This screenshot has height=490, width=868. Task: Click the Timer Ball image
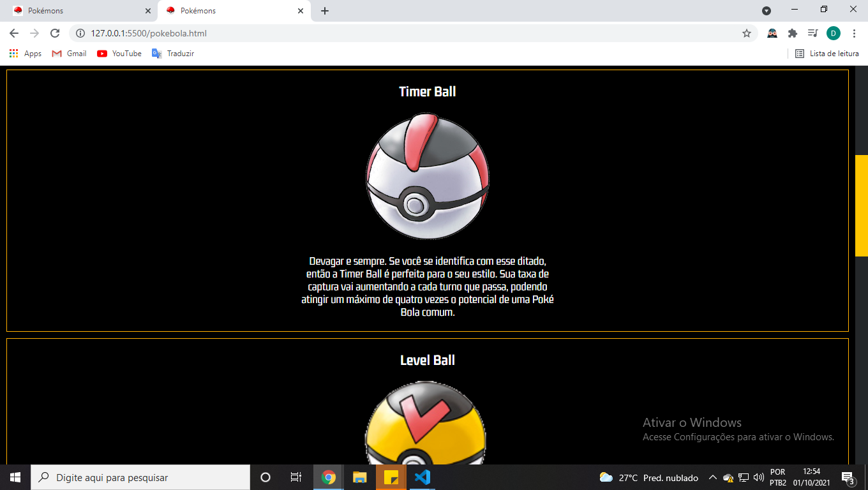[x=428, y=177]
